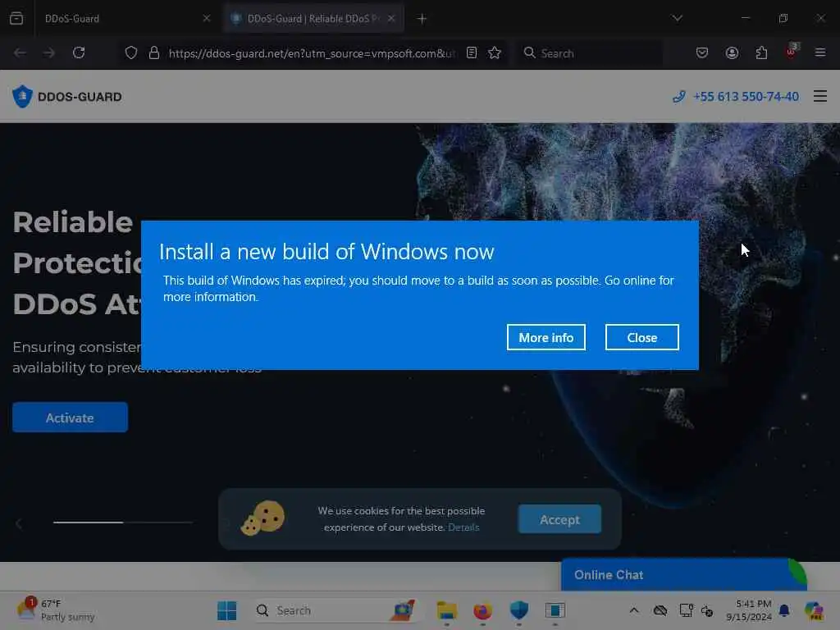View site security padlock info
The width and height of the screenshot is (840, 630).
click(x=154, y=52)
